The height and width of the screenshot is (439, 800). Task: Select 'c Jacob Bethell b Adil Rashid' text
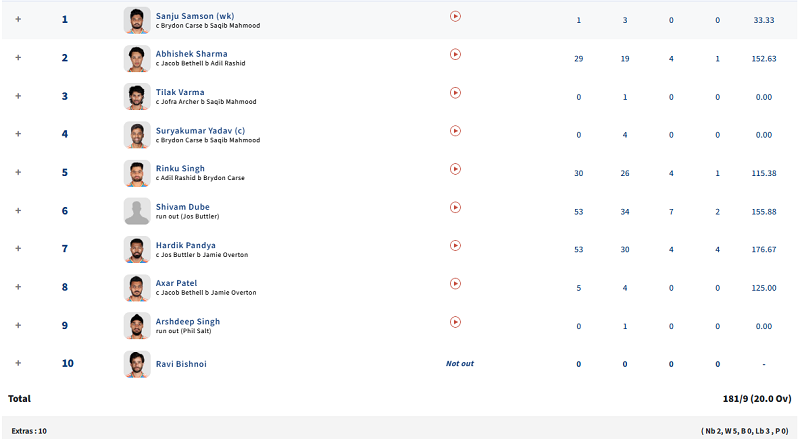click(x=201, y=63)
